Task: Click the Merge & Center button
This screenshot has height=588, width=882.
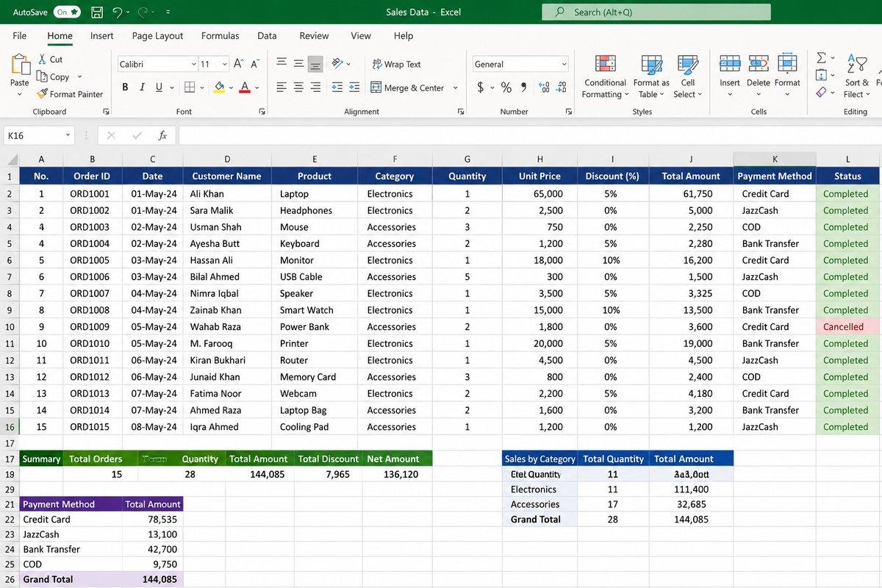Action: coord(415,87)
